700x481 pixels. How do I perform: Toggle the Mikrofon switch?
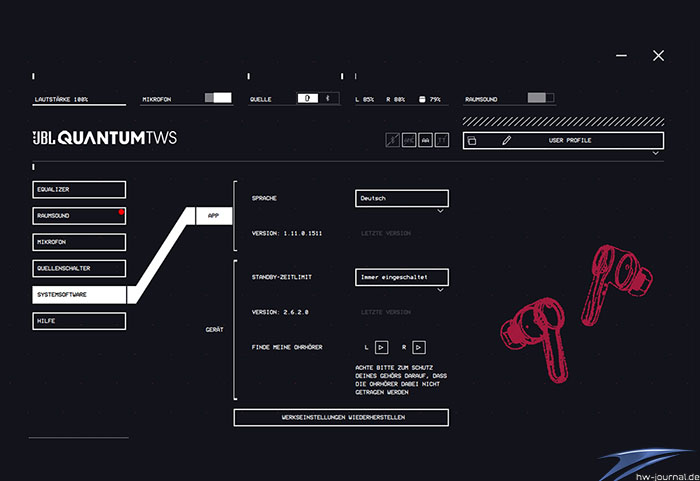coord(218,98)
